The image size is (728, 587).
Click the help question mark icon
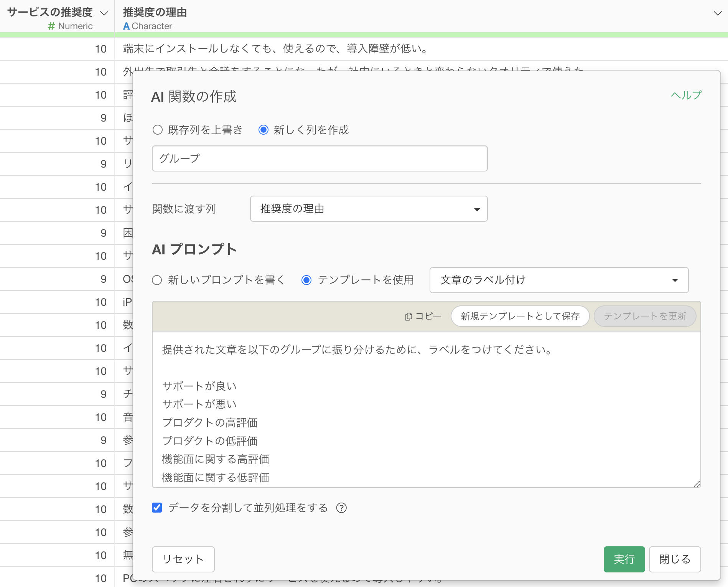click(341, 508)
